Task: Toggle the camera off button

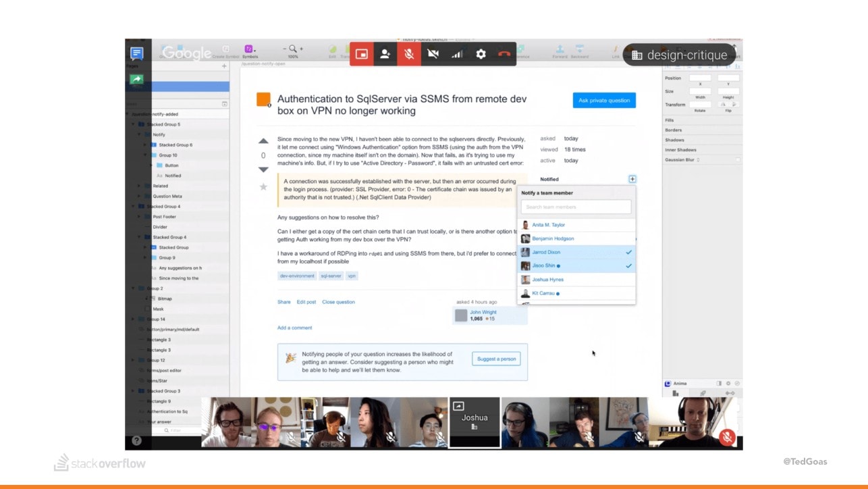Action: (433, 54)
